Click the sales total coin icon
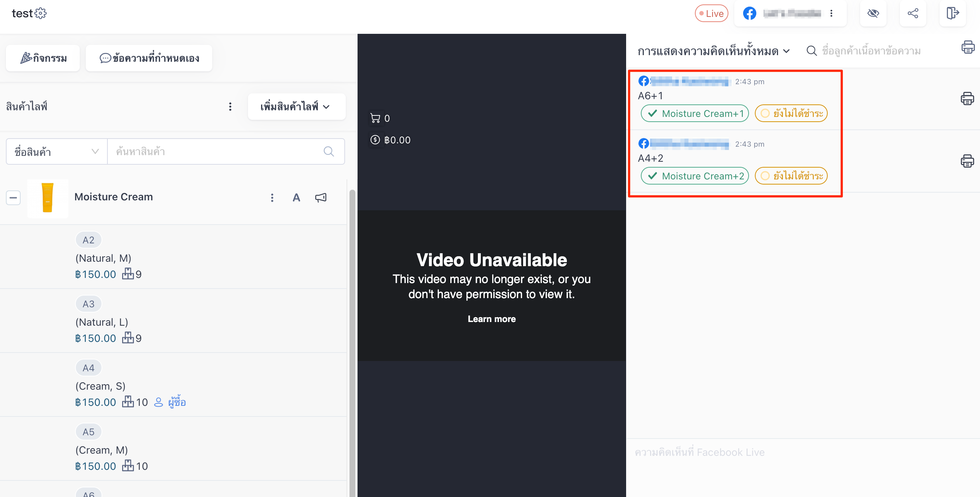The image size is (980, 497). [x=375, y=140]
